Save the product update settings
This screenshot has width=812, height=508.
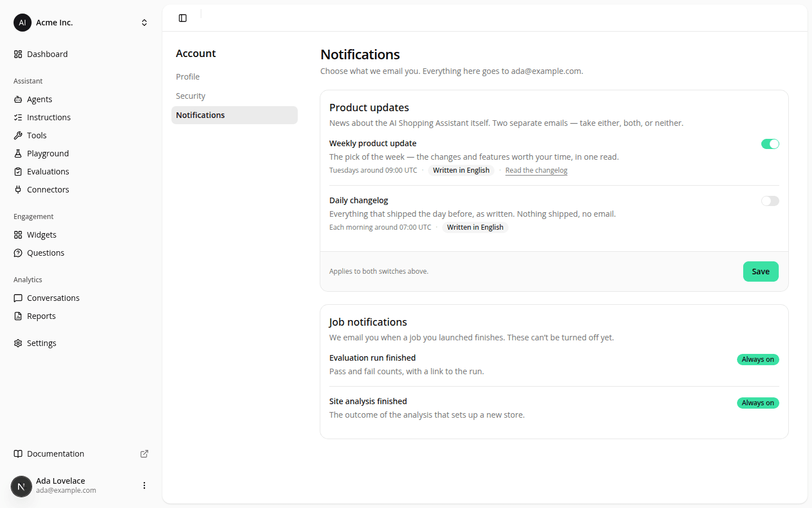(x=761, y=271)
